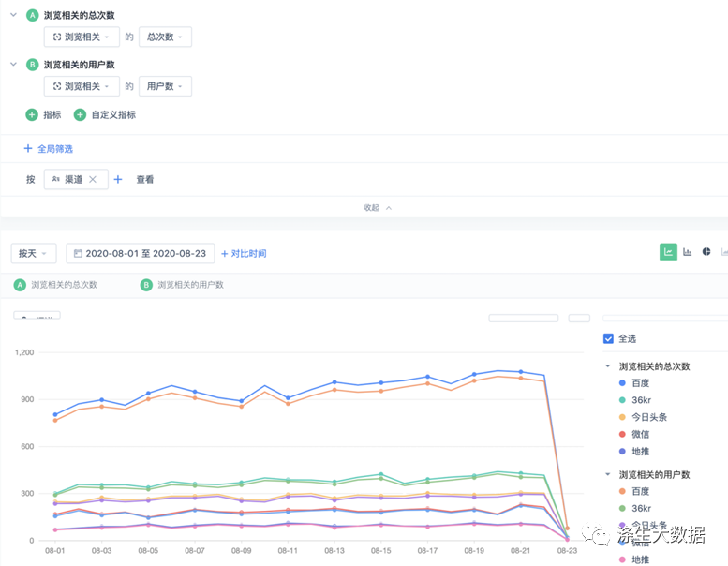Click metric title 浏览相关的用户数

(80, 65)
